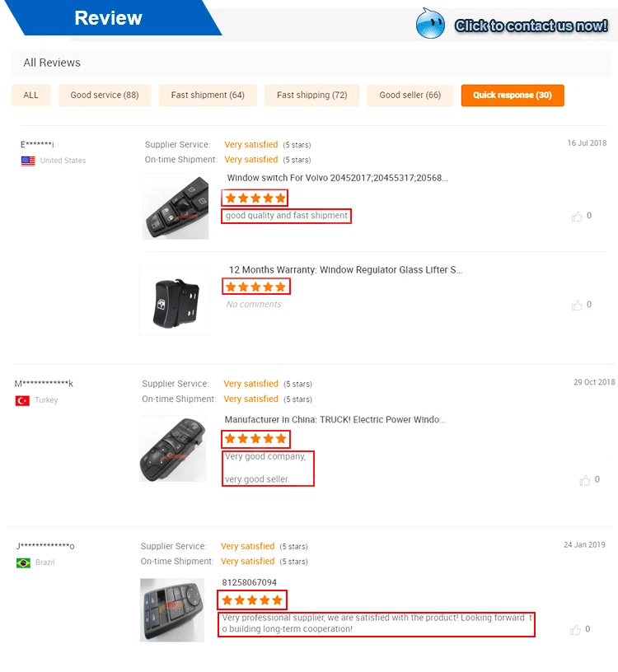
Task: Click the chat mascot bubble icon
Action: [x=432, y=24]
